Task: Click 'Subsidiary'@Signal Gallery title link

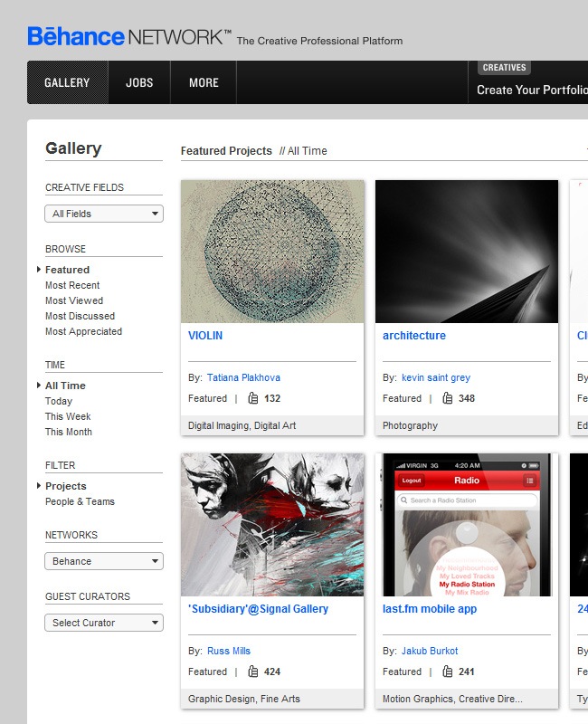Action: tap(258, 609)
